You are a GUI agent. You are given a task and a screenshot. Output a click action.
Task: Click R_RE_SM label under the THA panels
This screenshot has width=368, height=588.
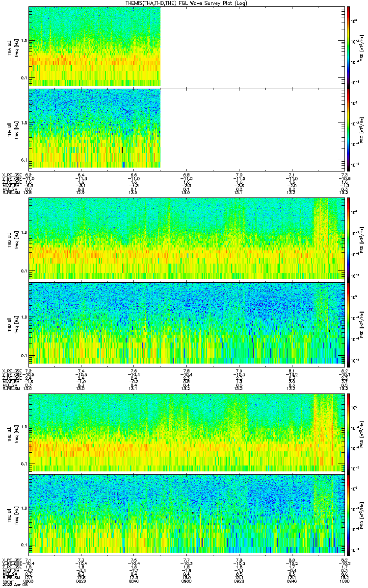pos(10,193)
